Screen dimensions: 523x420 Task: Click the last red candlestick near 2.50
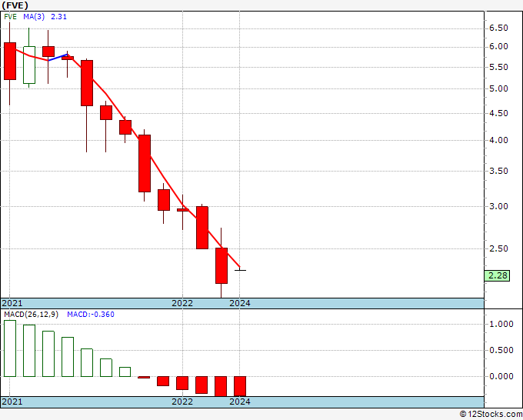tap(222, 265)
